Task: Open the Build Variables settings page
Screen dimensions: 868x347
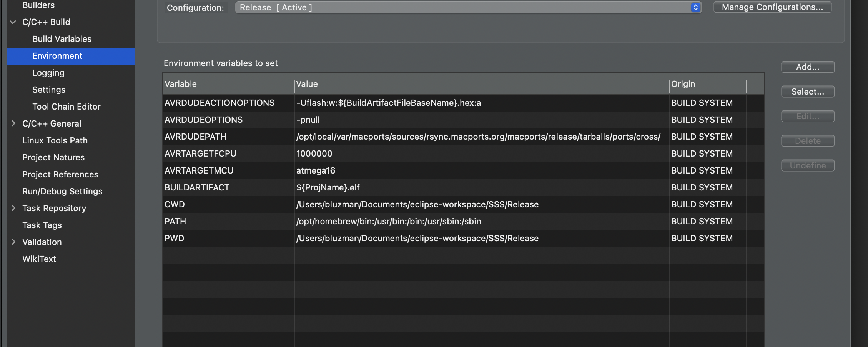Action: coord(62,38)
